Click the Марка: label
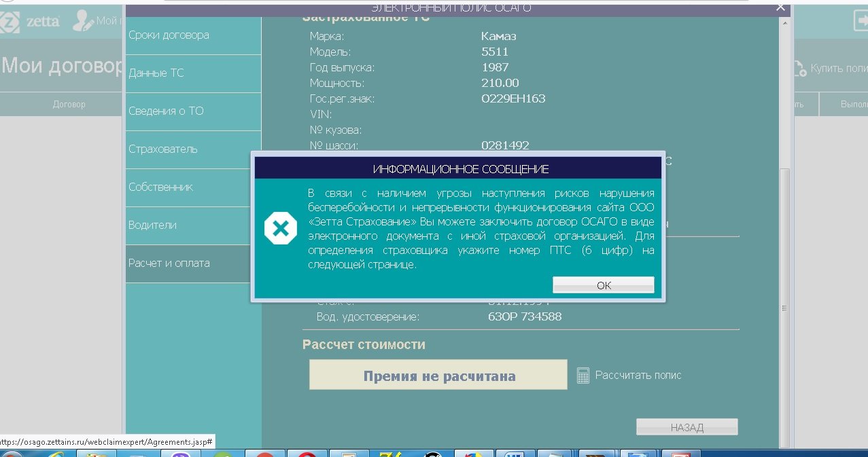 tap(327, 36)
